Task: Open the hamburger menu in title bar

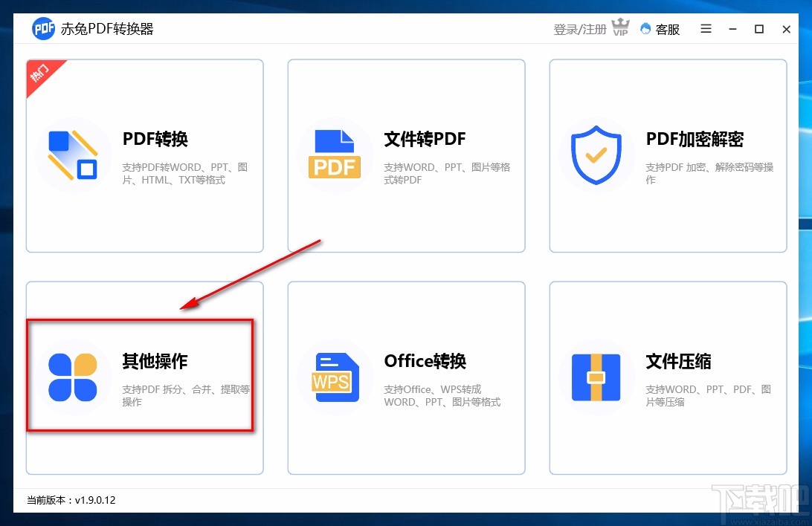Action: click(x=705, y=29)
